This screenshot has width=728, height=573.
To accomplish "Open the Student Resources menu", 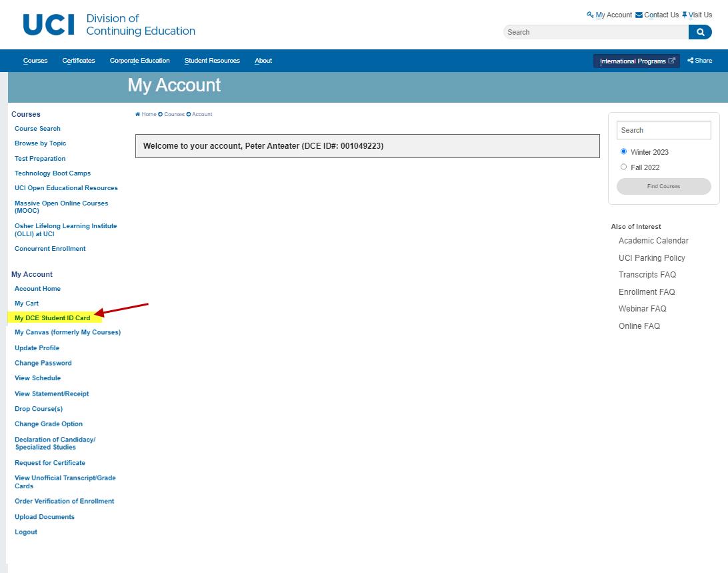I will point(211,60).
